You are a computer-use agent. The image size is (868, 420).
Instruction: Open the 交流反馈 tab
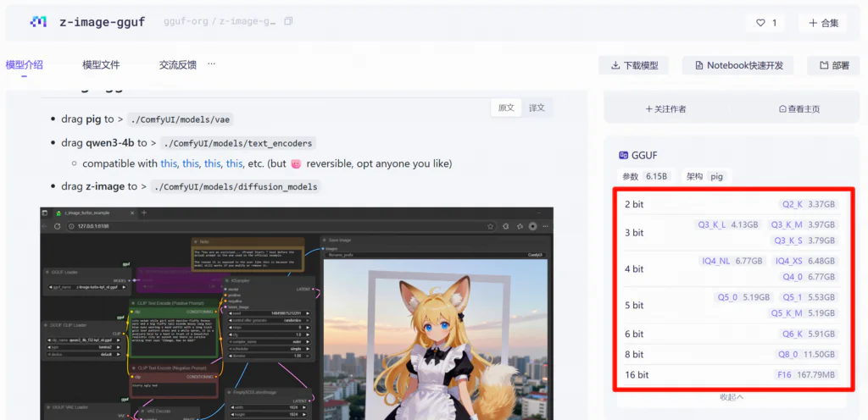point(177,64)
